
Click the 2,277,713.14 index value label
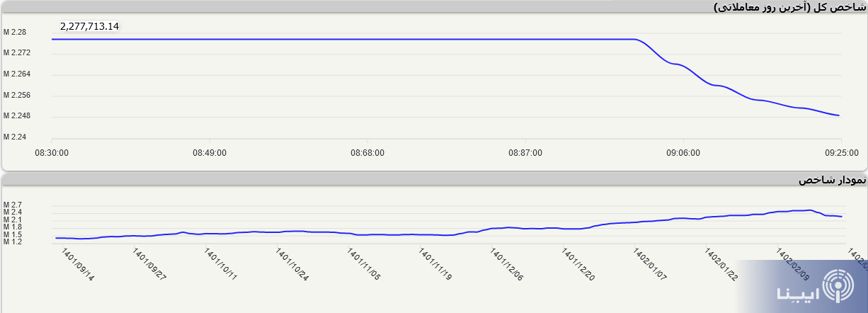[89, 26]
